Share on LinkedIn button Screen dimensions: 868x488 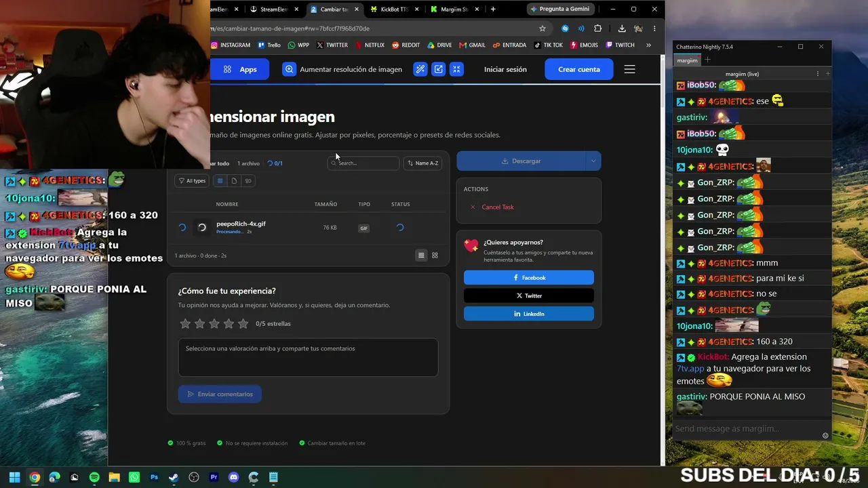click(529, 314)
